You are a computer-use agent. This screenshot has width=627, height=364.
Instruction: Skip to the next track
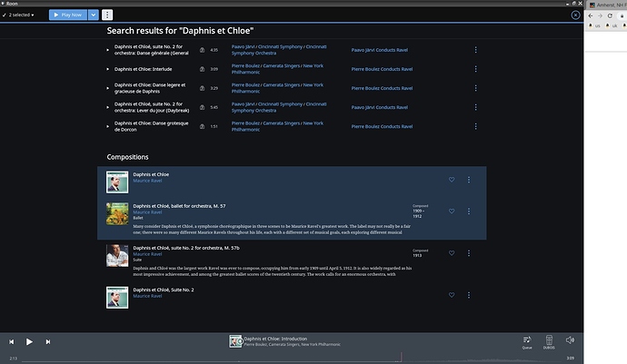coord(48,342)
